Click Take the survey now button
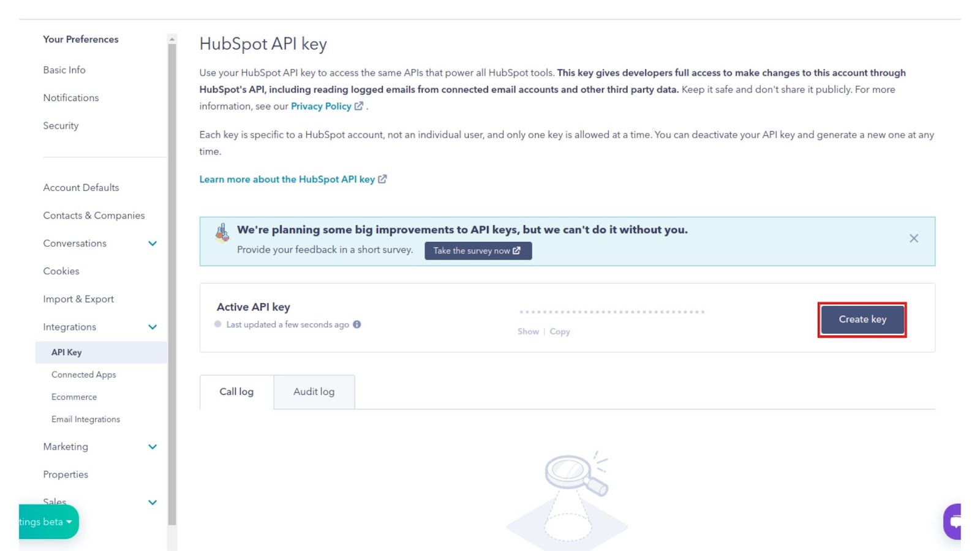This screenshot has width=980, height=551. coord(478,251)
